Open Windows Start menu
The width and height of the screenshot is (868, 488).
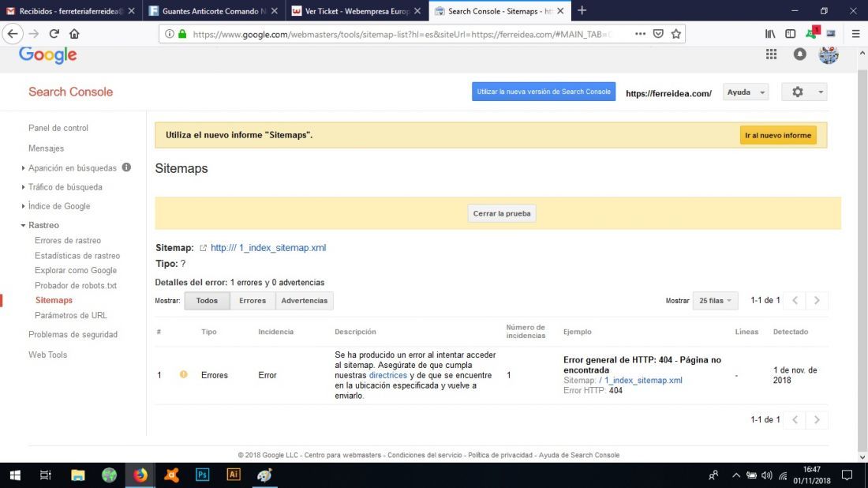click(x=15, y=475)
